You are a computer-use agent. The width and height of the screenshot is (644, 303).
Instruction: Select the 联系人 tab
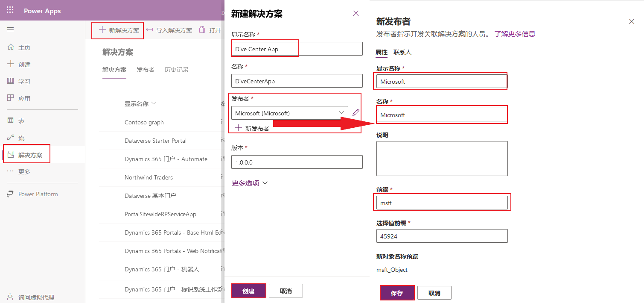point(402,52)
